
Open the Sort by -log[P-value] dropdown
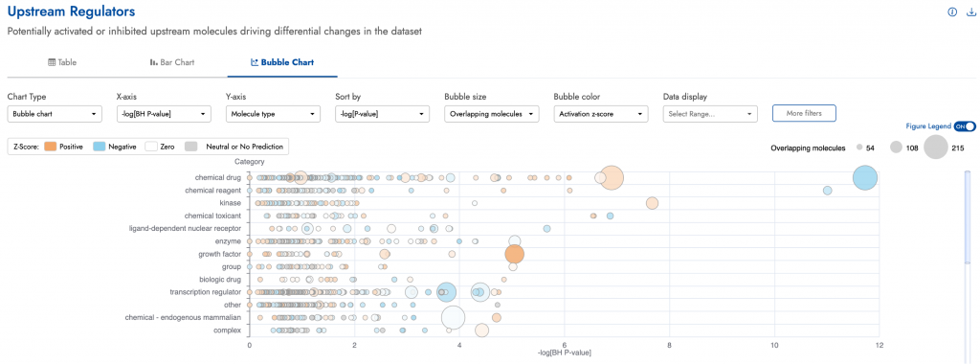click(383, 114)
